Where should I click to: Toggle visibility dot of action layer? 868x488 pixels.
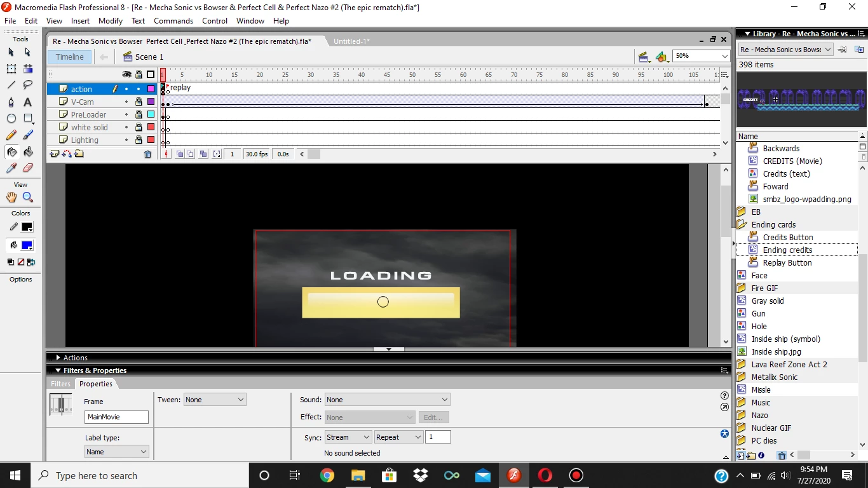[x=126, y=89]
